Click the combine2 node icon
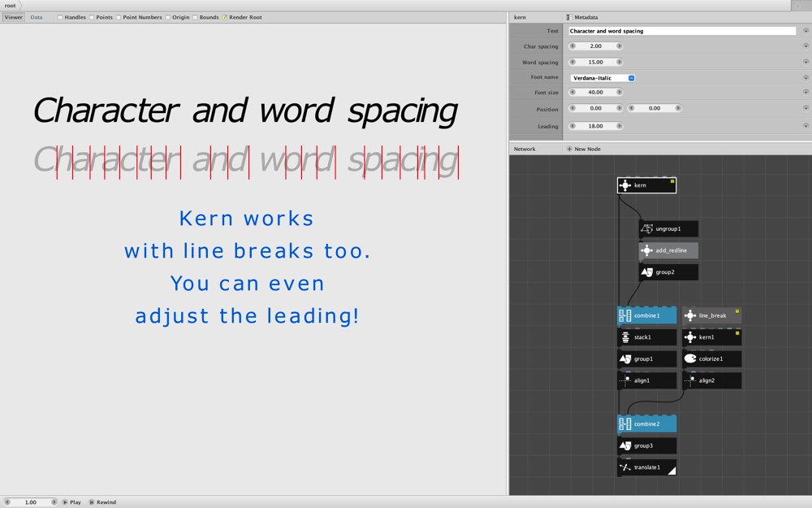The image size is (812, 508). [625, 423]
